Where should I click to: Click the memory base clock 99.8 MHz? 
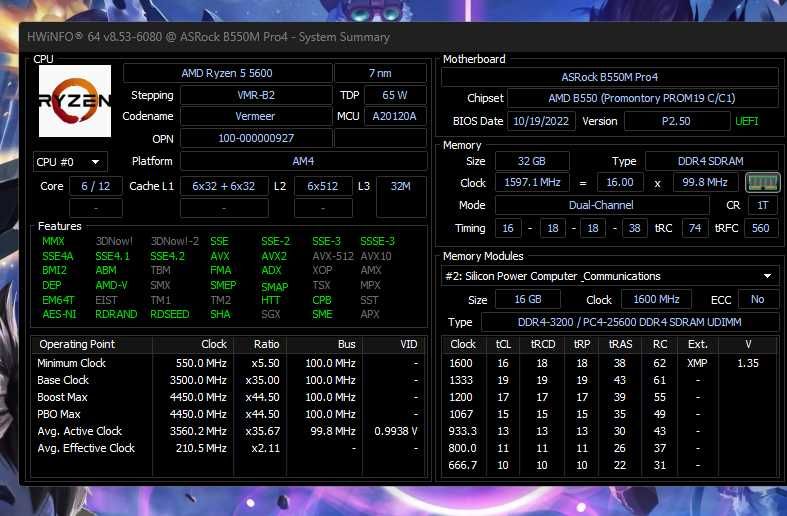click(x=706, y=183)
